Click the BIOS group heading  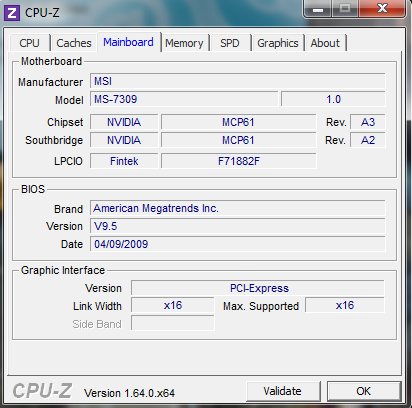point(33,189)
